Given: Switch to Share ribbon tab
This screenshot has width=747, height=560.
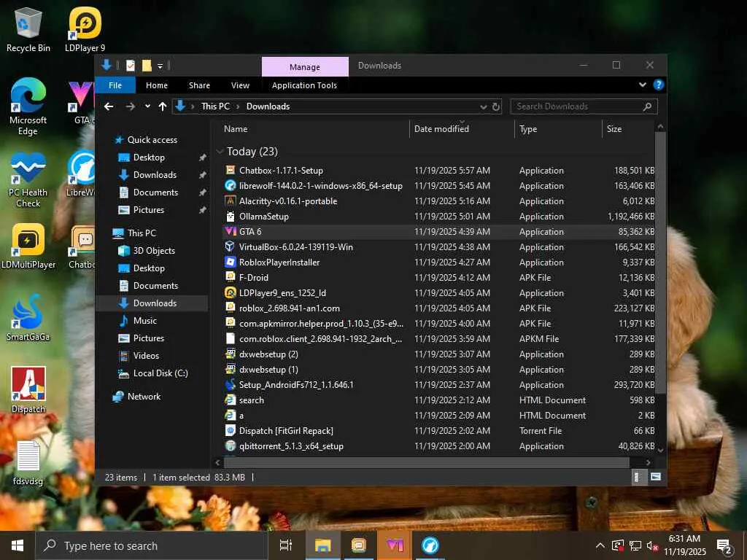Looking at the screenshot, I should [x=199, y=85].
